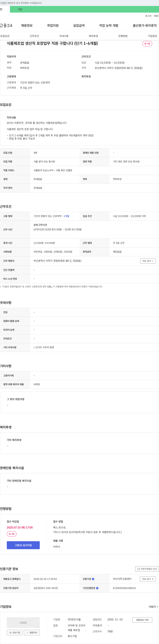Screen dimensions: 159x644
Task: Add company via 관심기업 star button
Action: [15, 633]
